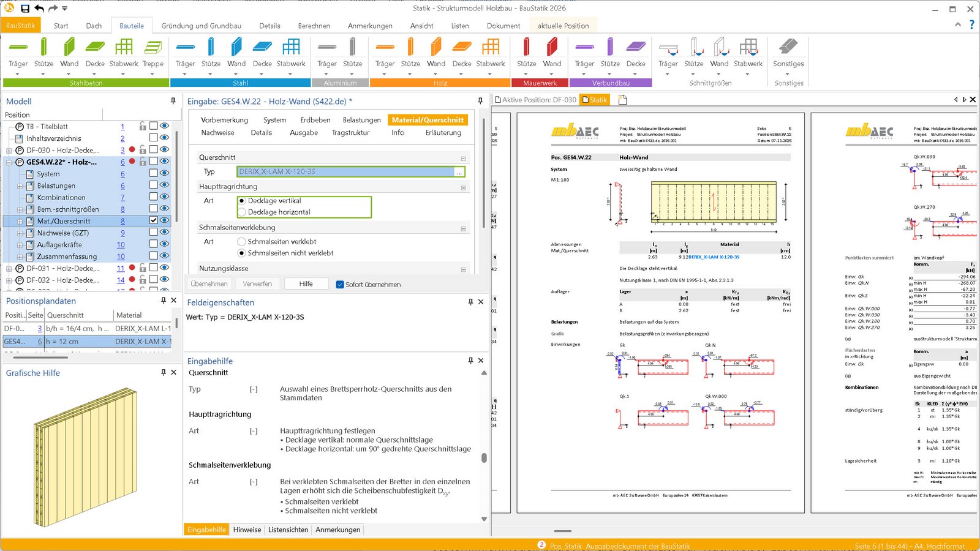Click the Hilfe button

306,284
